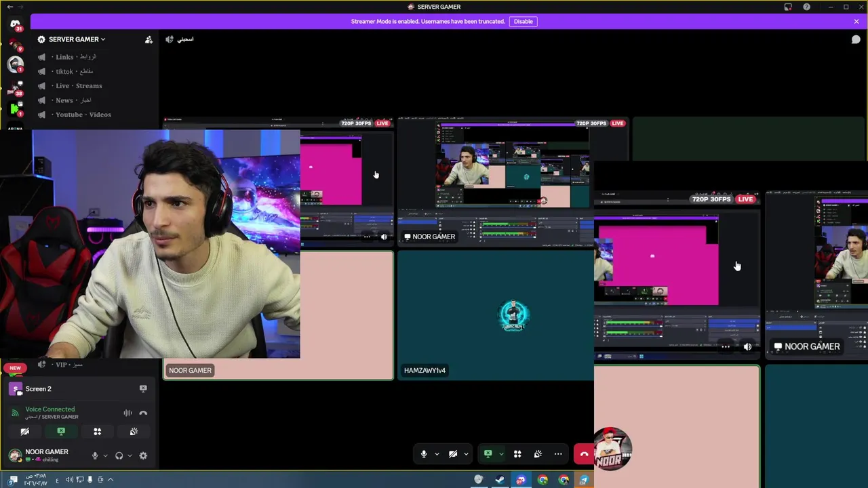Toggle screen share in the voice panel
Viewport: 868px width, 488px height.
click(61, 432)
